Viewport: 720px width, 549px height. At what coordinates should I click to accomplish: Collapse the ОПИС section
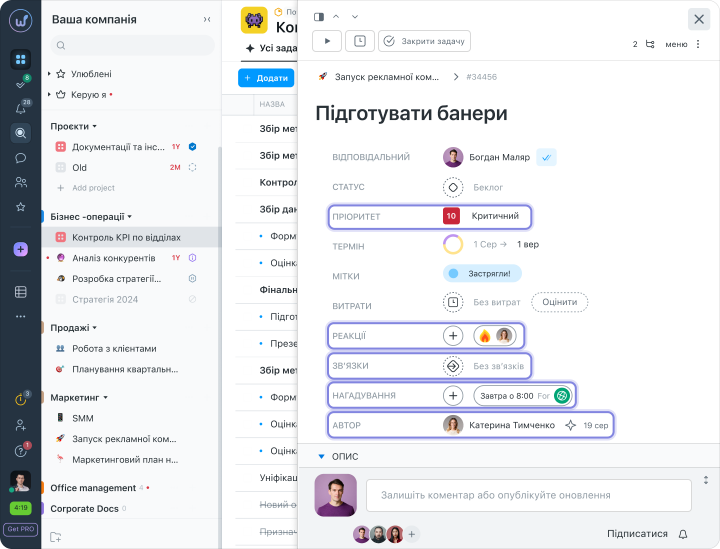point(321,456)
